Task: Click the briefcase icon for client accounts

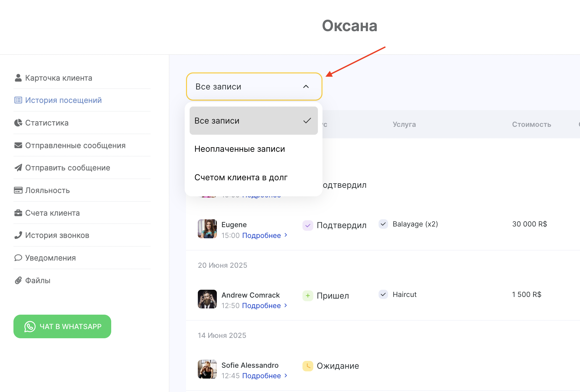Action: [x=18, y=213]
